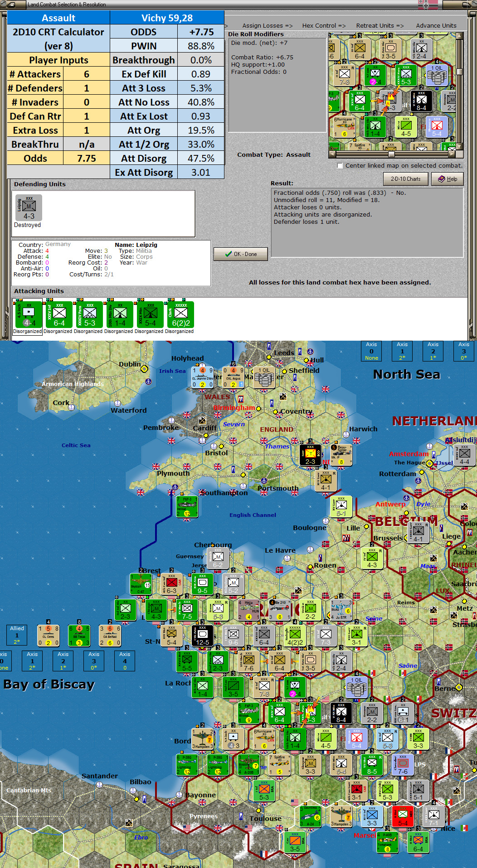
Task: Click 'Unmodified roll = 11, Modified = 18.' line
Action: tap(326, 200)
